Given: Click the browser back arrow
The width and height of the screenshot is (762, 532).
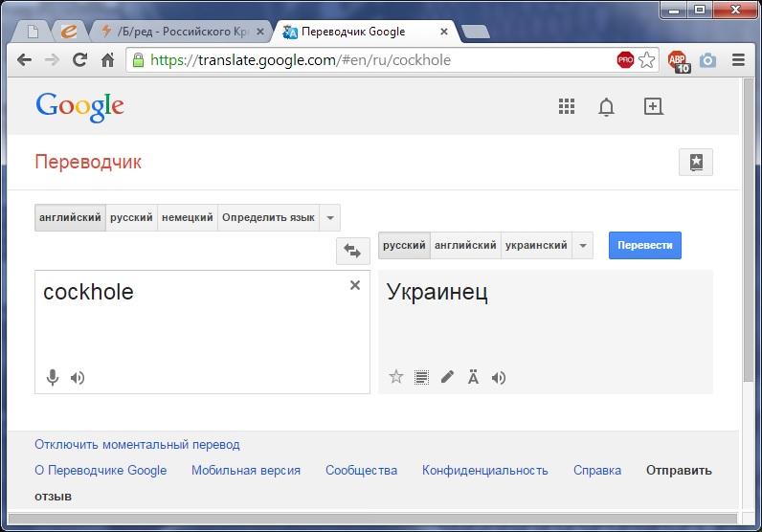Looking at the screenshot, I should point(24,59).
